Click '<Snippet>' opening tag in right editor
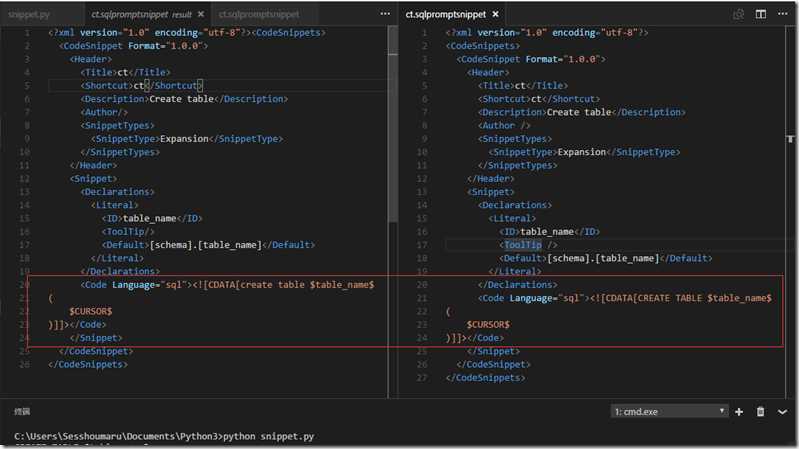 [491, 192]
